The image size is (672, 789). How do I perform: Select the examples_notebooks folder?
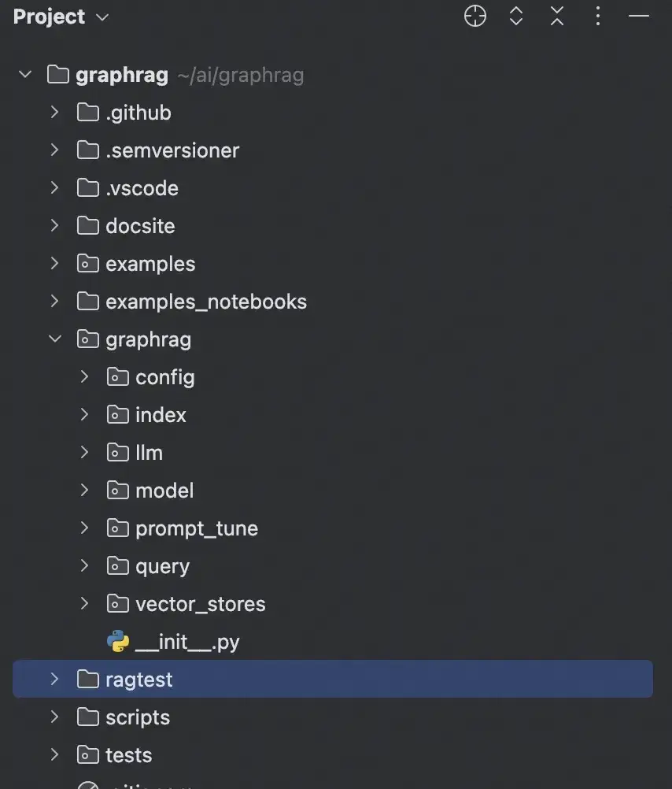(x=205, y=302)
